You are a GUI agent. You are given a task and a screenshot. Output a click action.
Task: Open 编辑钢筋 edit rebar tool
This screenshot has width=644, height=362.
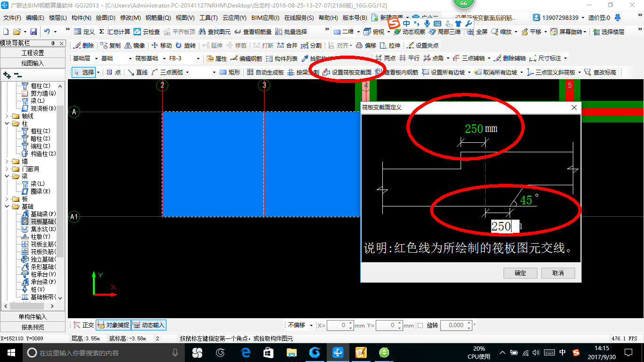246,58
